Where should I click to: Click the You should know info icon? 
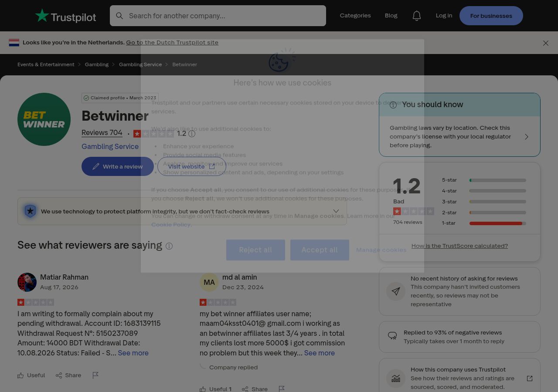tap(393, 105)
